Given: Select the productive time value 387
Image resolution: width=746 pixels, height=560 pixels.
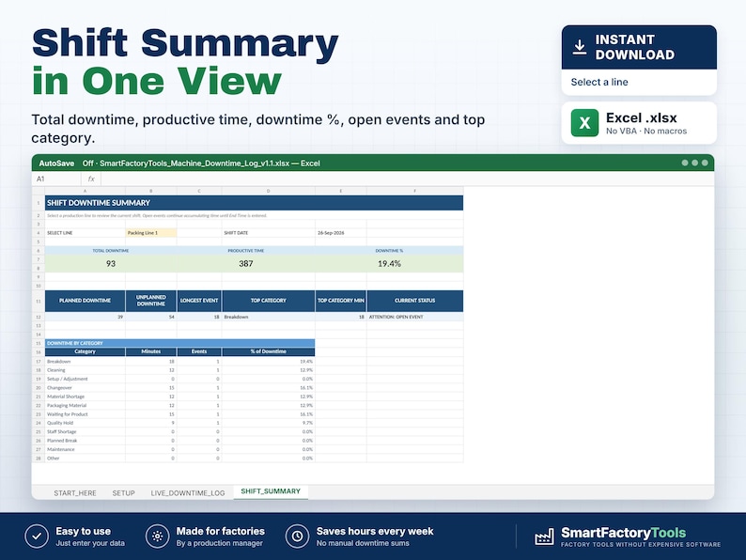Looking at the screenshot, I should pyautogui.click(x=245, y=264).
